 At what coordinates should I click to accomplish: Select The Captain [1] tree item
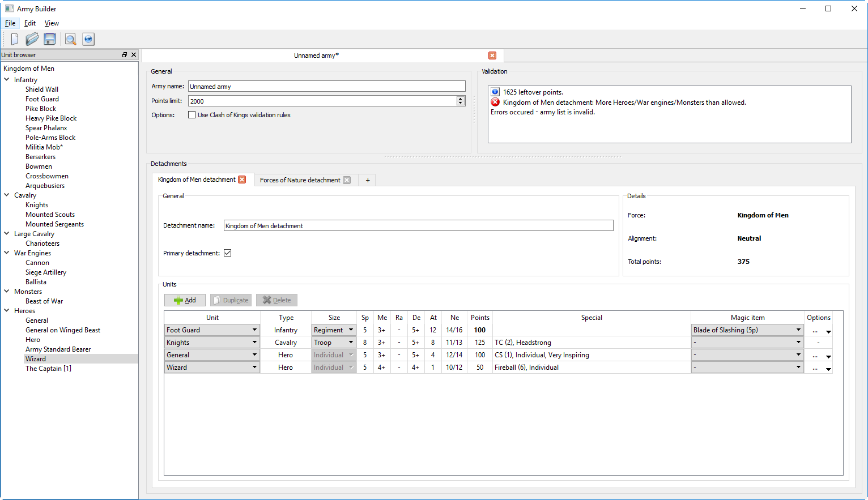click(x=48, y=369)
